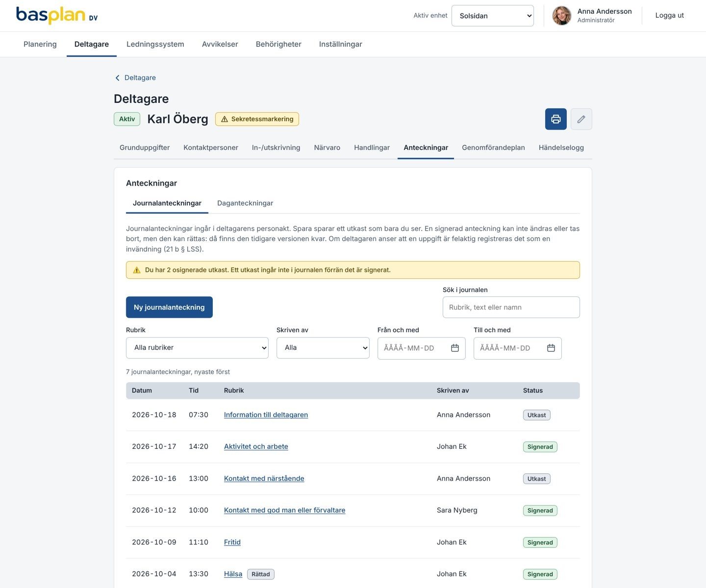Click the Till och med date field
Viewport: 706px width, 588px height.
[x=518, y=348]
